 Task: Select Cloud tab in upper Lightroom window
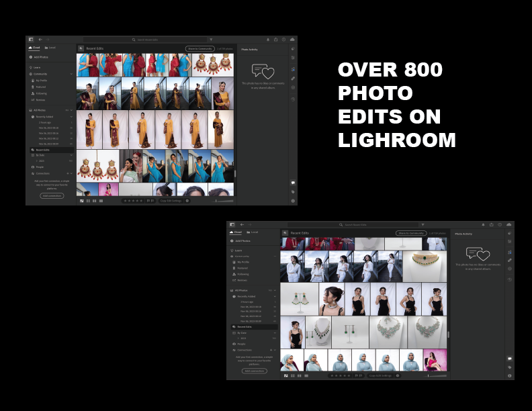tap(34, 48)
